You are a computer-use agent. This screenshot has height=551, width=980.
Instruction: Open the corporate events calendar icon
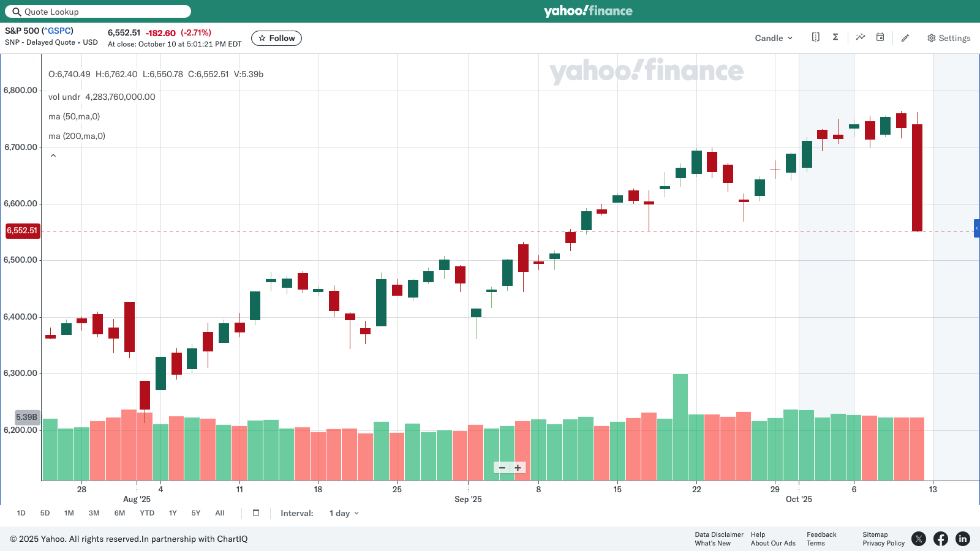(880, 37)
